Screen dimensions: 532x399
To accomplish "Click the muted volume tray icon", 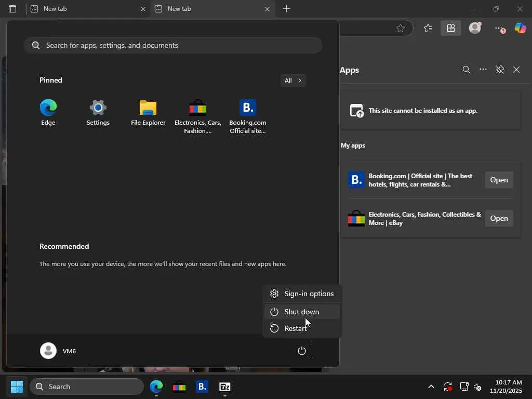I will click(478, 387).
